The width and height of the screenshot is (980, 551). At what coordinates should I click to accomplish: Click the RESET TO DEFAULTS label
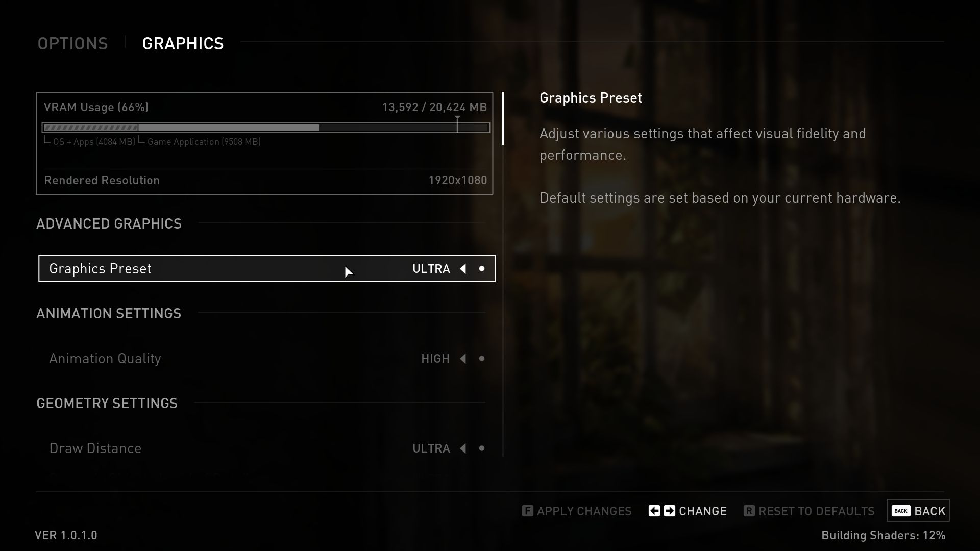(x=816, y=511)
